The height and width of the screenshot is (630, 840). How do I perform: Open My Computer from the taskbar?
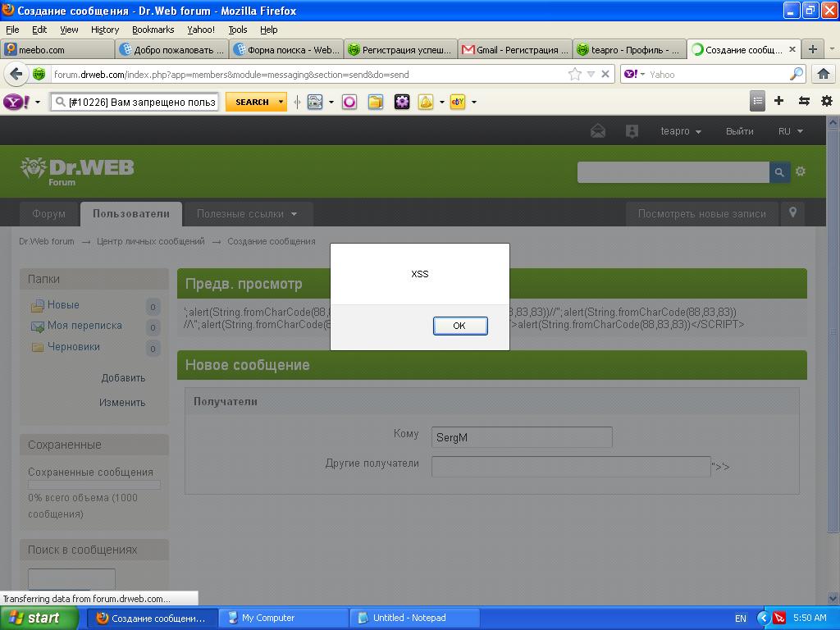(x=283, y=618)
